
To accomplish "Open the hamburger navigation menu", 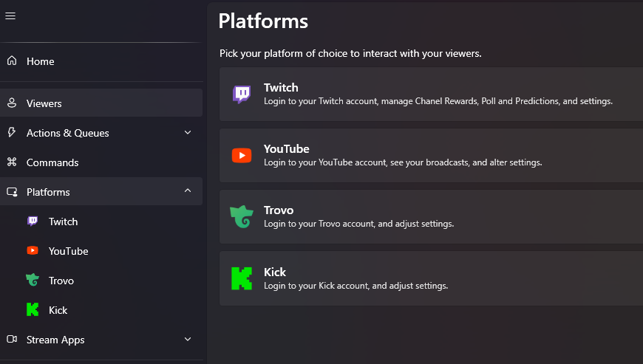I will click(10, 16).
